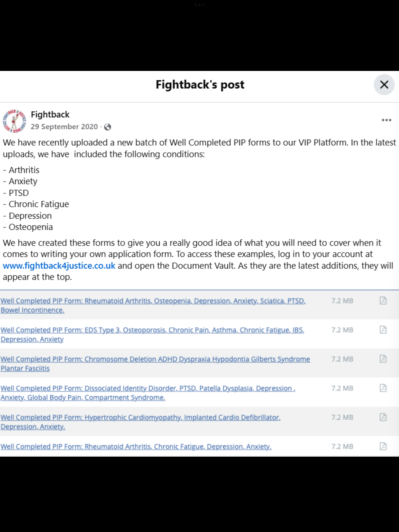
Task: Open Dissociated Identity Disorder PIP form link
Action: [x=148, y=388]
